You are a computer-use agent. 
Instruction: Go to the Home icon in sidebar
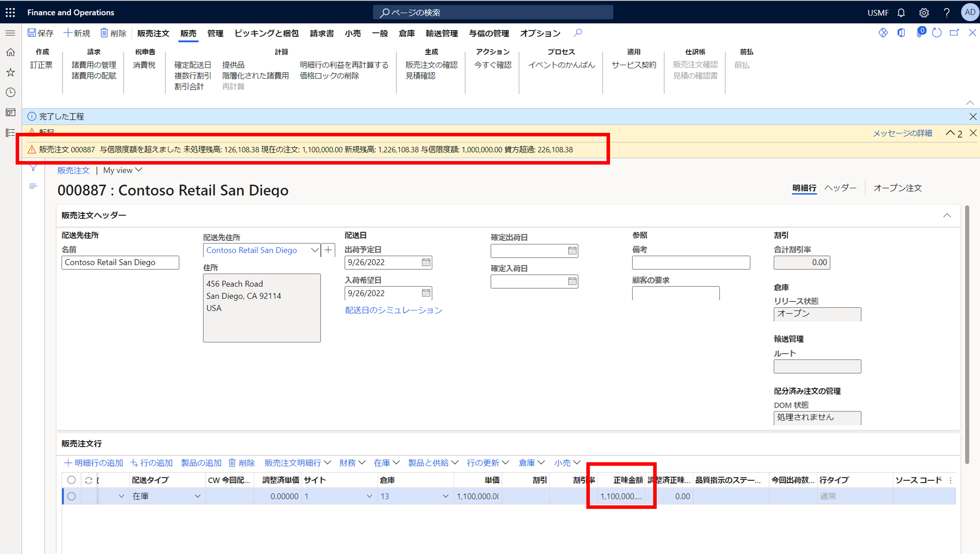[11, 52]
